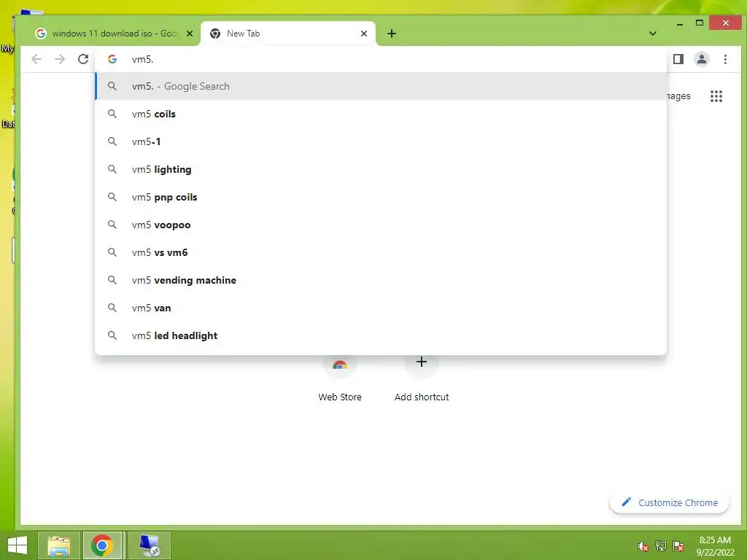This screenshot has width=747, height=560.
Task: Choose 'vm5. - Google Search' suggestion
Action: pos(381,86)
